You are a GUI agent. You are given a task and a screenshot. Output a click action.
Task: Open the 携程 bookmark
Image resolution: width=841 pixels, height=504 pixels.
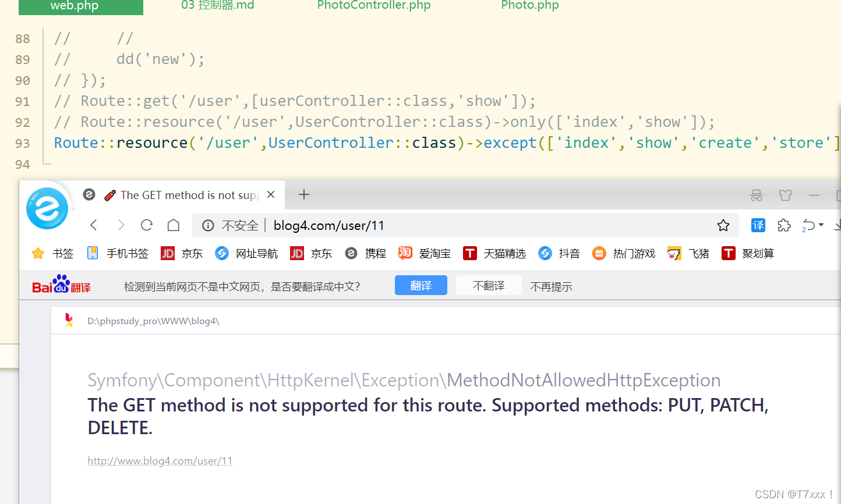(366, 254)
